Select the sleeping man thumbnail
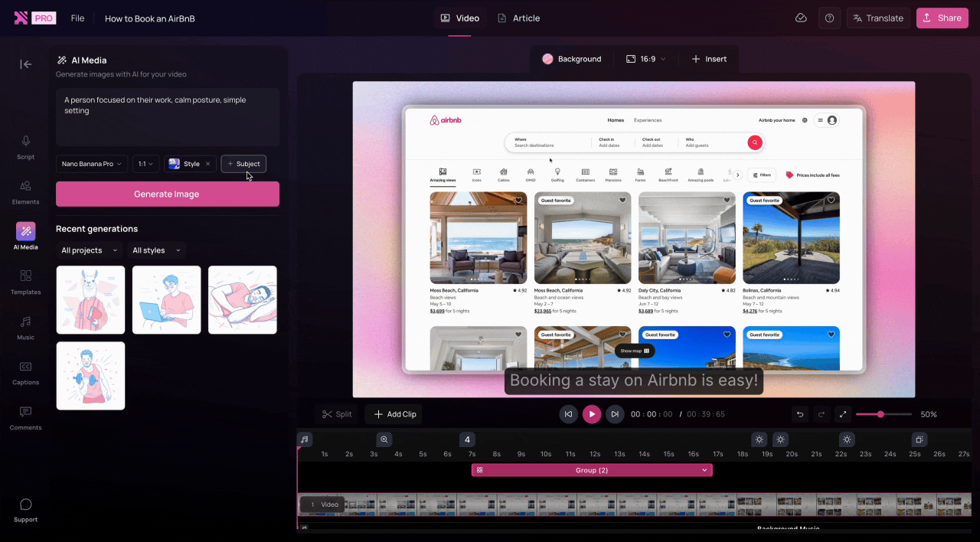The height and width of the screenshot is (542, 980). [242, 300]
